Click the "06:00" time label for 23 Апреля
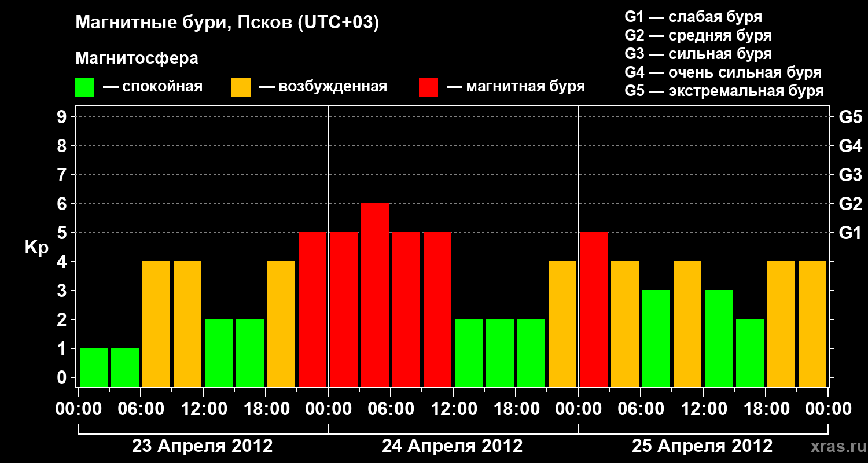 click(x=141, y=409)
